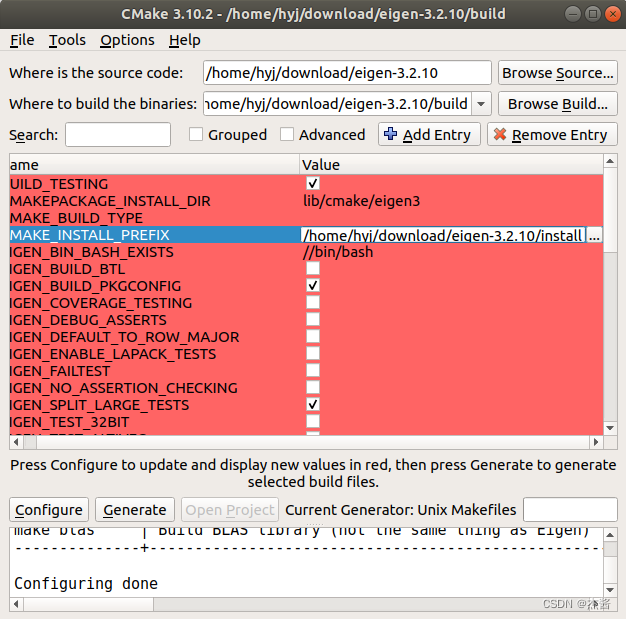
Task: Open the build directory dropdown arrow
Action: pyautogui.click(x=481, y=104)
